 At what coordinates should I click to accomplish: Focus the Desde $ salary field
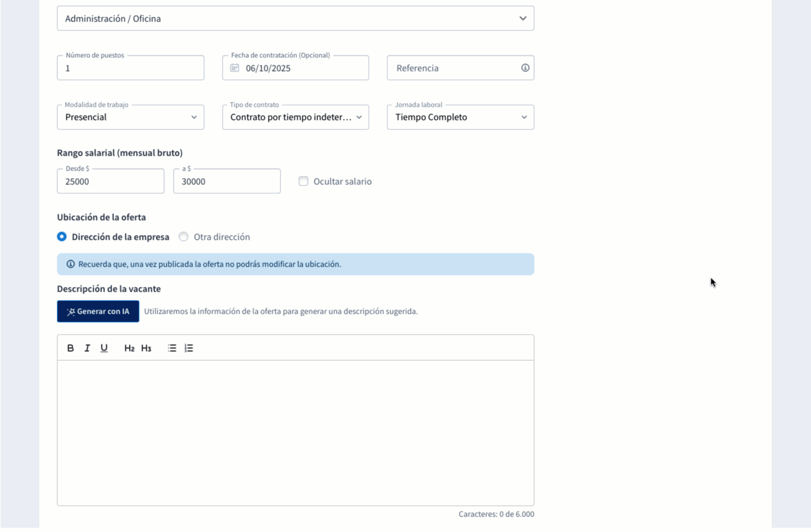(x=110, y=181)
